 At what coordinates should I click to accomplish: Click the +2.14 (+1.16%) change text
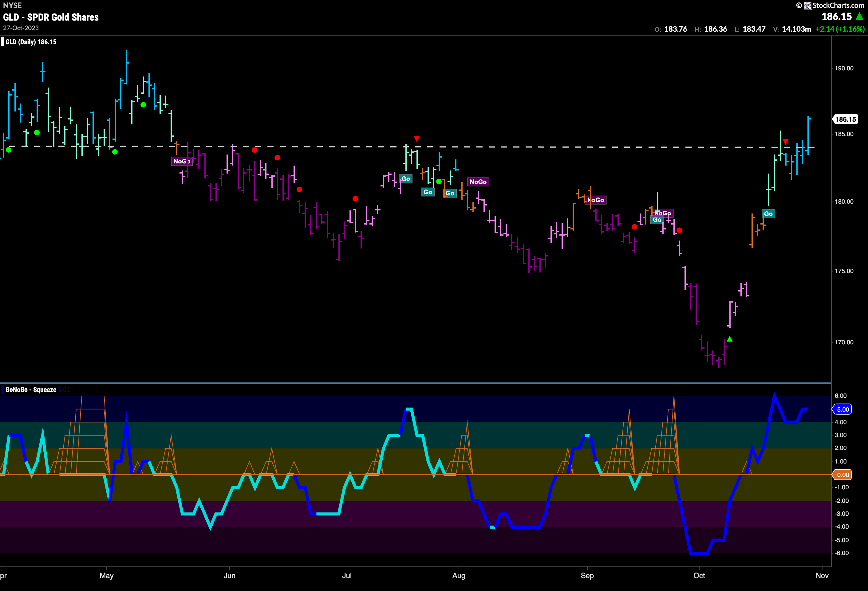(x=840, y=29)
